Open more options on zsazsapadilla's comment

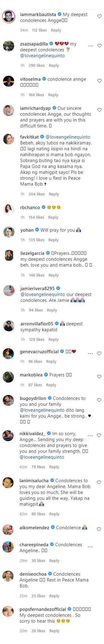coord(91,46)
